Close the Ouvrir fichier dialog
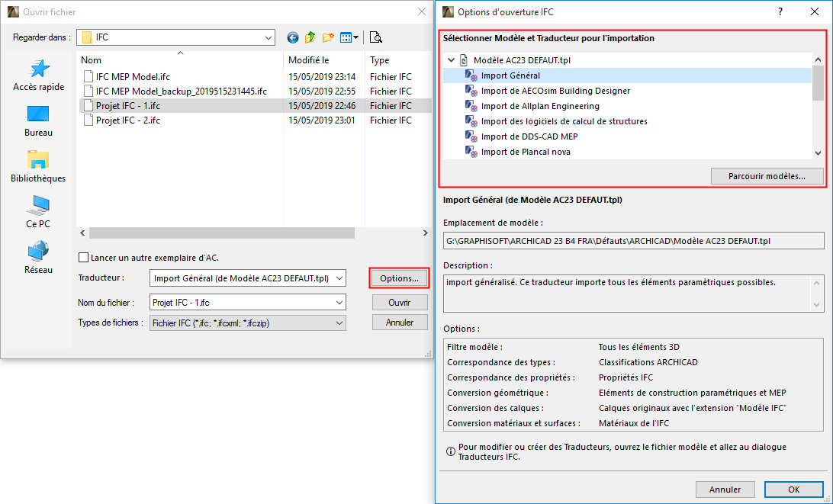The width and height of the screenshot is (833, 504). tap(422, 11)
